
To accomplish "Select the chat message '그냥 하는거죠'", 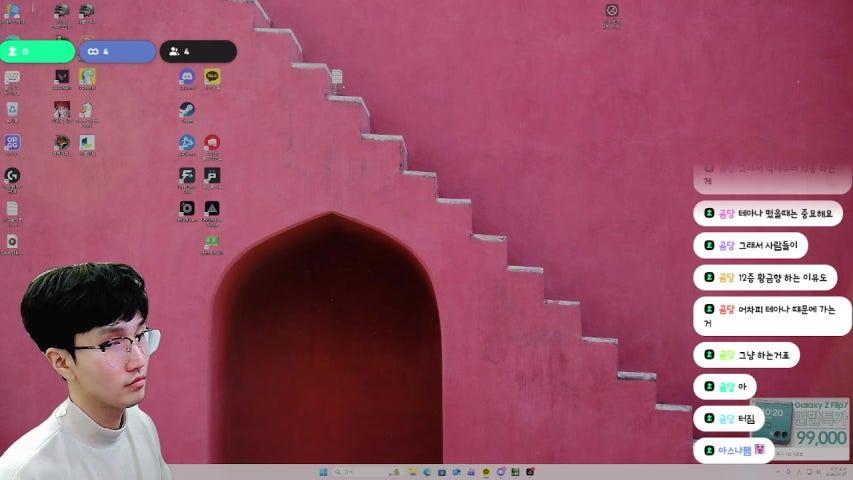I will point(746,355).
